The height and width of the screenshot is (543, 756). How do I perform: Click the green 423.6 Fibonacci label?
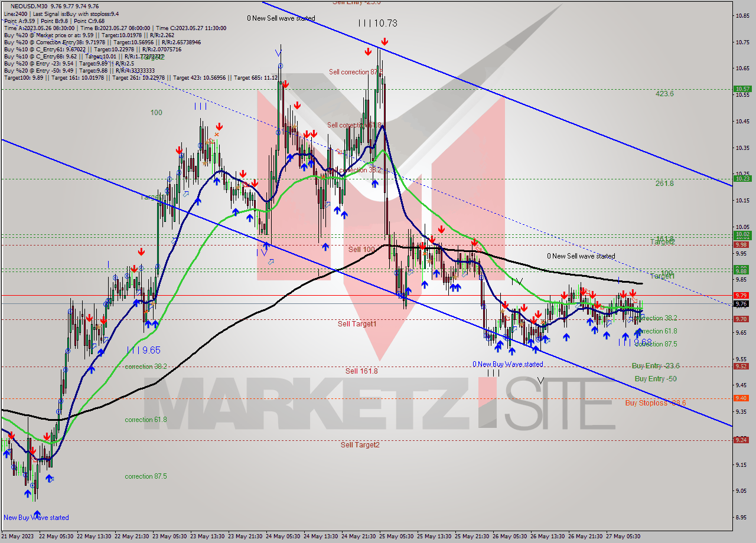coord(664,93)
